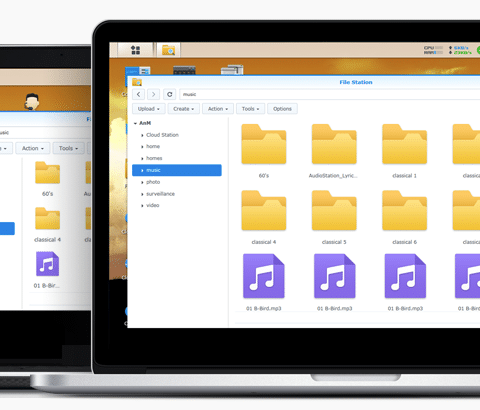Open the classical 1 folder
Image resolution: width=480 pixels, height=410 pixels.
(x=404, y=144)
